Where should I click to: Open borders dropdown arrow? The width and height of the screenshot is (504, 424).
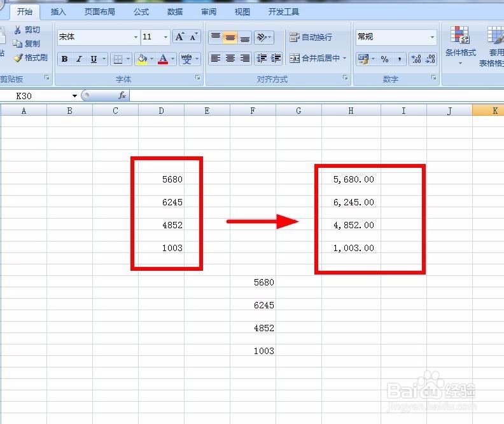tap(128, 59)
